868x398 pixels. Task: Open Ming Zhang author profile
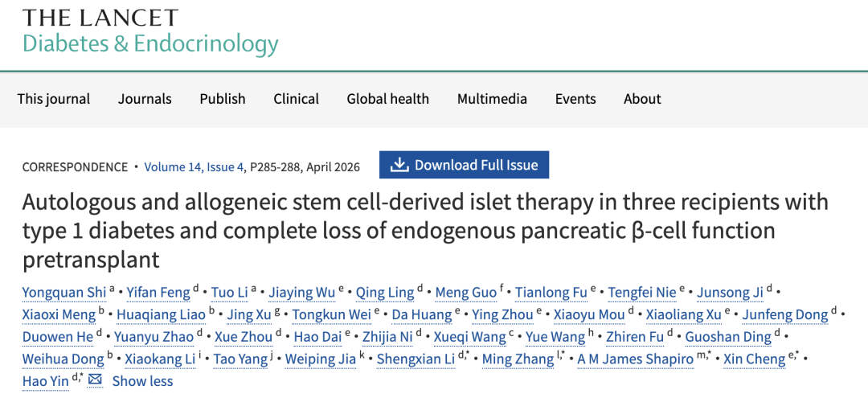click(515, 359)
